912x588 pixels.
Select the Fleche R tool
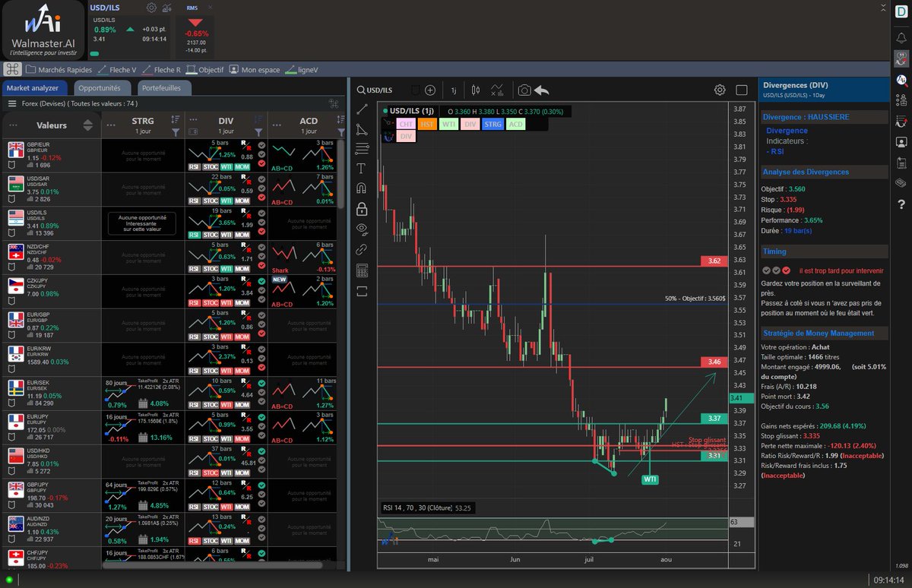[163, 69]
